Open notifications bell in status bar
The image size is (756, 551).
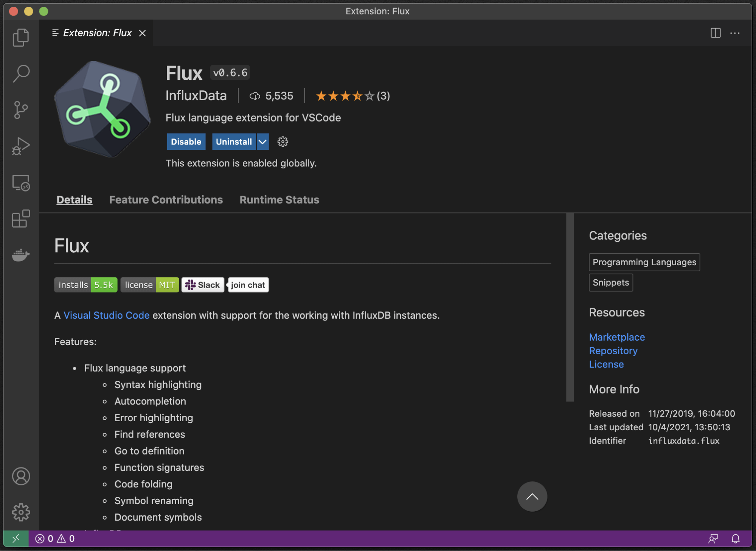click(735, 539)
